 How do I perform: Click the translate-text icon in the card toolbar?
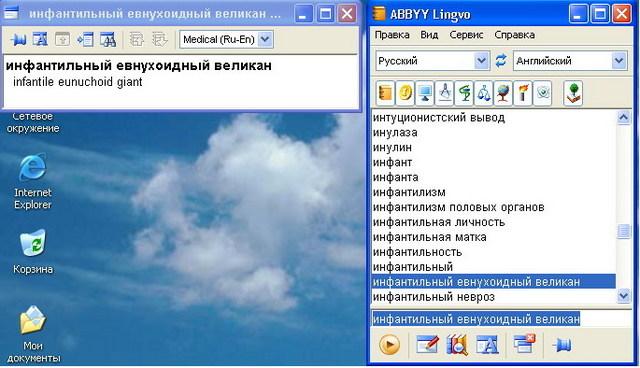pos(40,40)
